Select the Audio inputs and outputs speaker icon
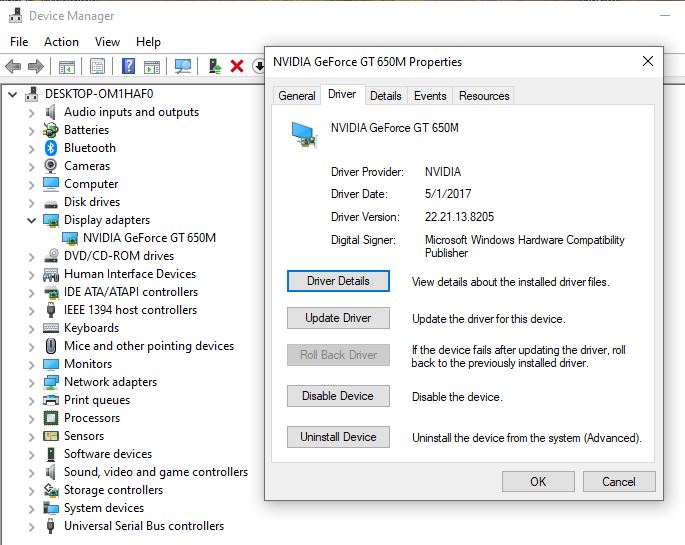 51,112
